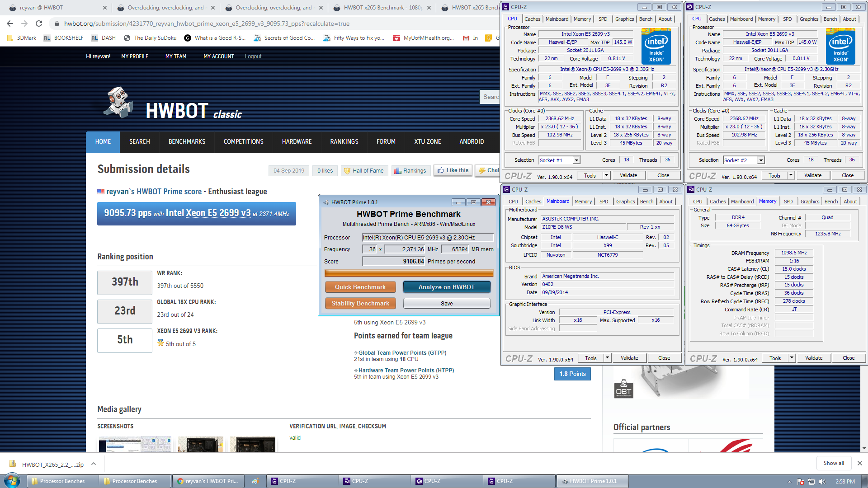This screenshot has height=488, width=868.
Task: Click Analyze on HWBOT button
Action: tap(446, 287)
